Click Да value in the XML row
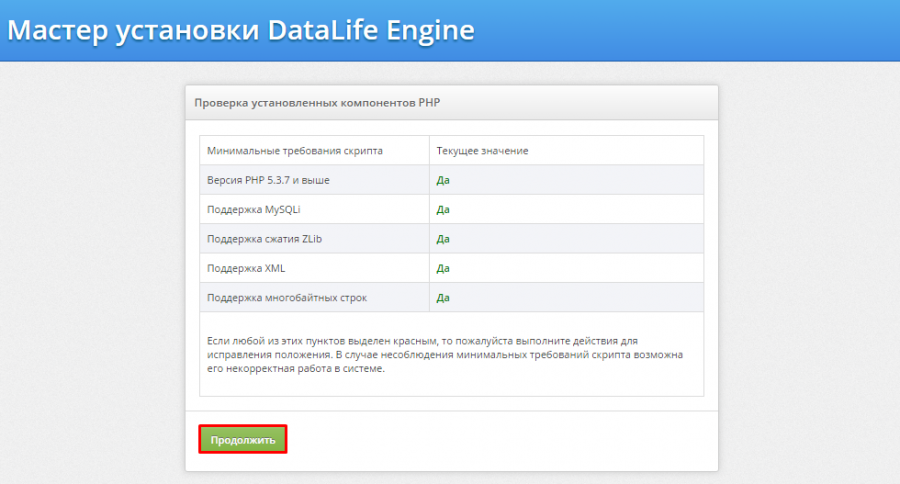The image size is (900, 484). coord(443,268)
